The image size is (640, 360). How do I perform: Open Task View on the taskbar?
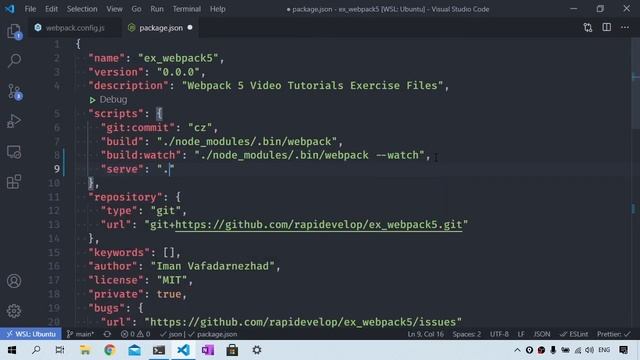click(60, 350)
